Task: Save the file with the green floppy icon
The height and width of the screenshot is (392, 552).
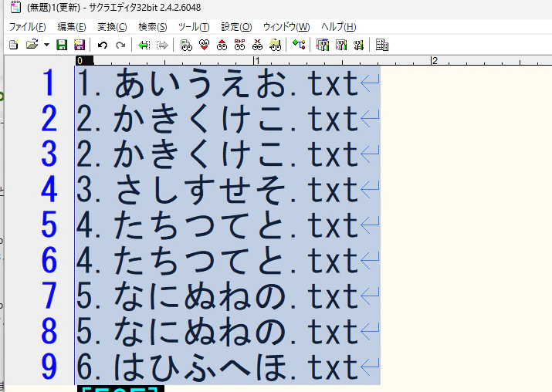Action: coord(62,45)
